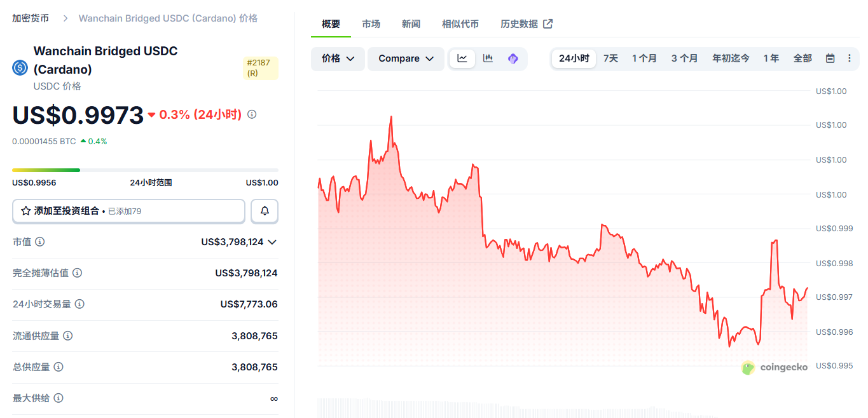Click the USDC coin logo icon

click(20, 67)
